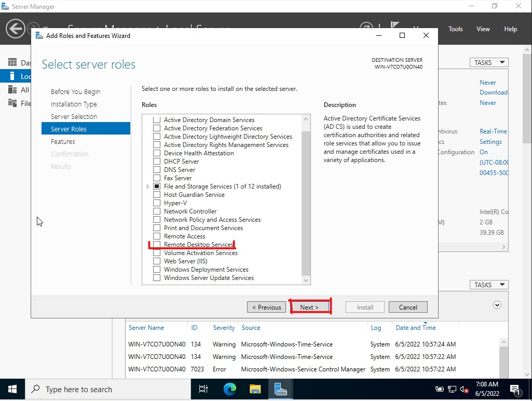The height and width of the screenshot is (401, 532).
Task: Click the Next button
Action: (x=309, y=307)
